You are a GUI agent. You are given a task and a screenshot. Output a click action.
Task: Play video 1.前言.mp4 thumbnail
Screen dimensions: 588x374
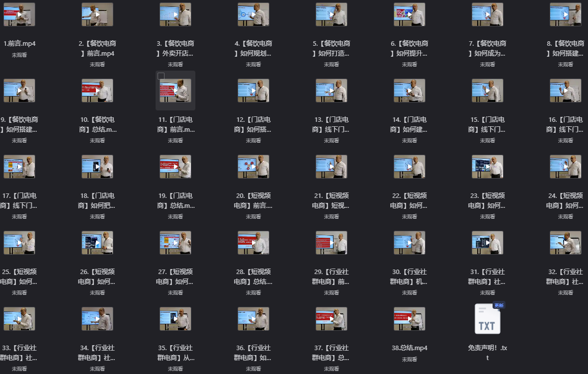click(19, 14)
